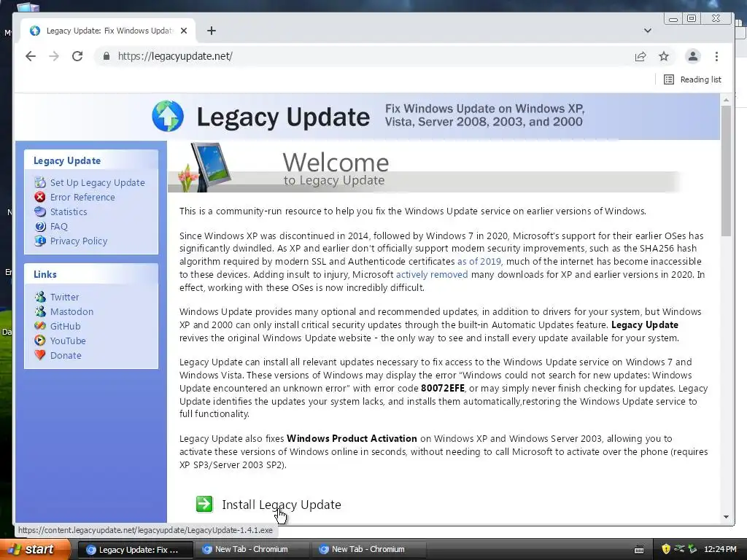Click the FAQ question mark icon
Image resolution: width=747 pixels, height=560 pixels.
(40, 226)
